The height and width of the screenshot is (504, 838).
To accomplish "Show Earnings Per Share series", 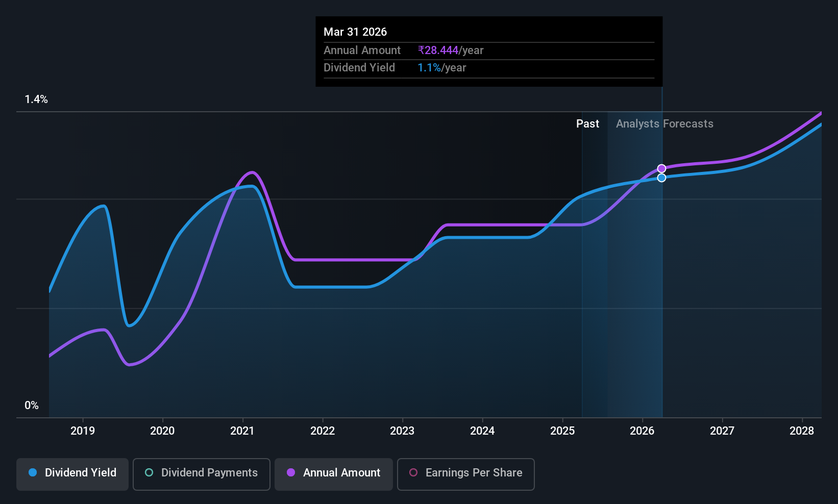I will click(x=466, y=474).
